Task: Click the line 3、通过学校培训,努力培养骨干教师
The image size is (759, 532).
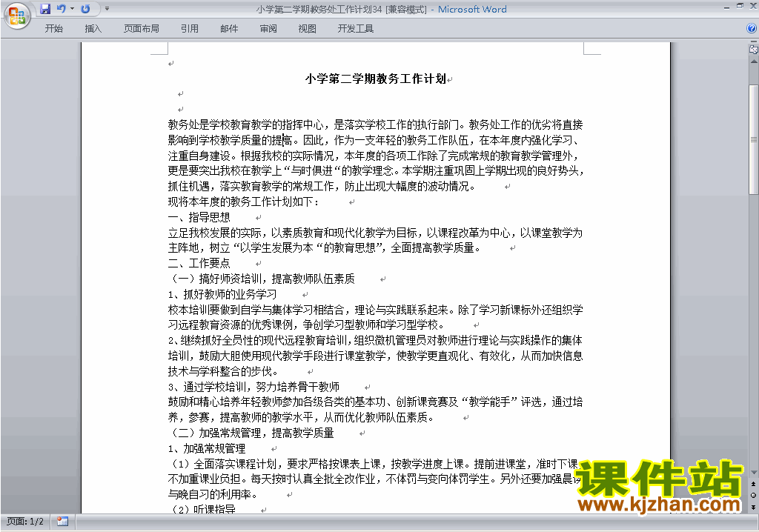Action: [x=253, y=387]
